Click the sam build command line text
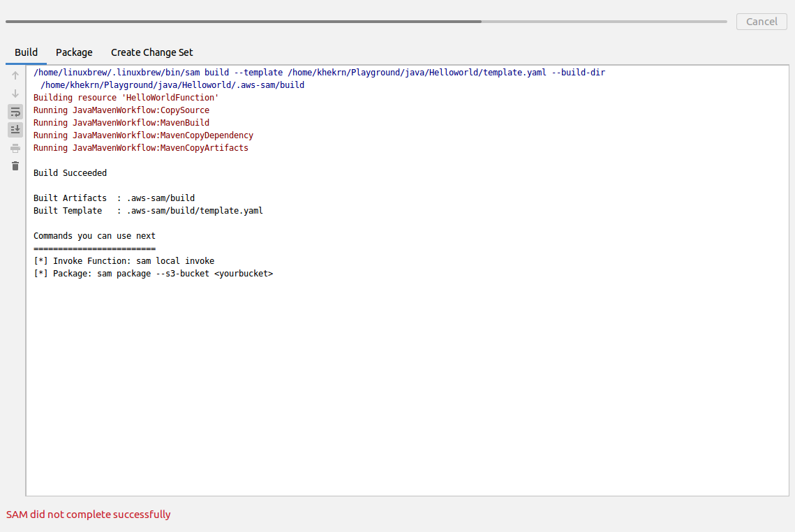The height and width of the screenshot is (532, 795). [323, 73]
